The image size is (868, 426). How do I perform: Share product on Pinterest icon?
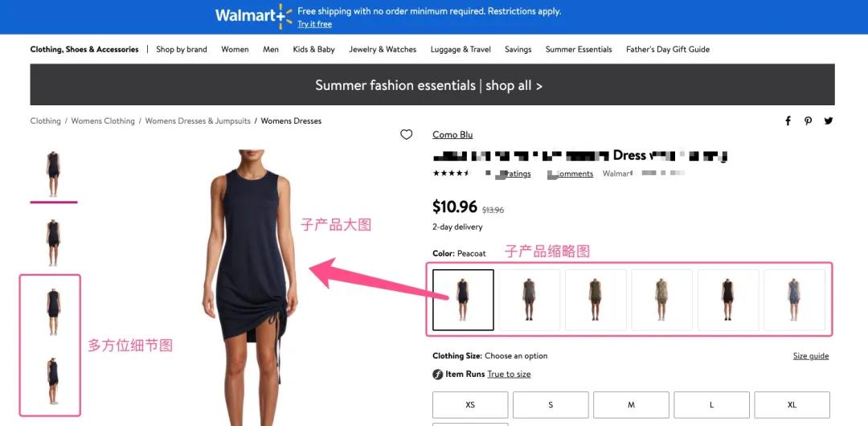(x=809, y=121)
